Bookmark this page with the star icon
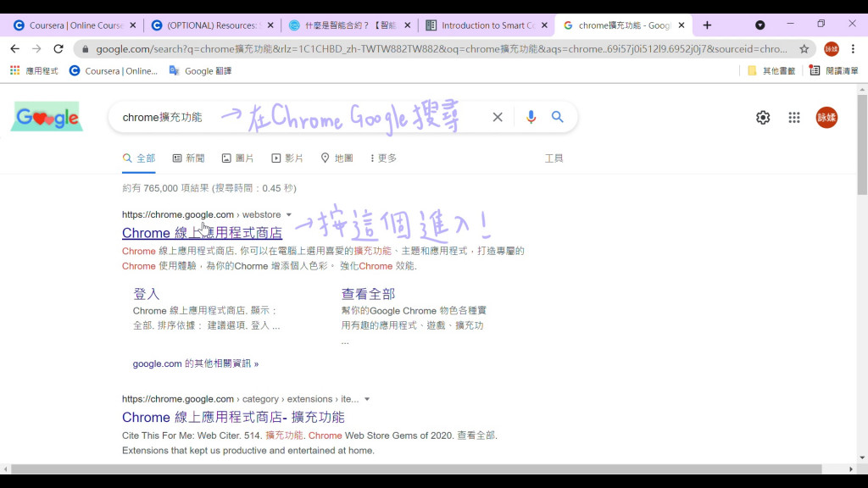Image resolution: width=868 pixels, height=488 pixels. point(804,48)
